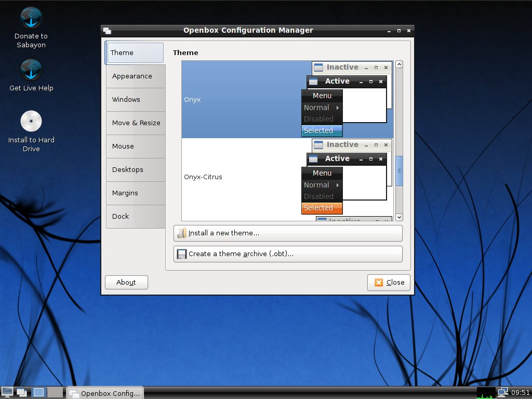Minimize the Openbox Configuration Manager window

click(x=389, y=31)
